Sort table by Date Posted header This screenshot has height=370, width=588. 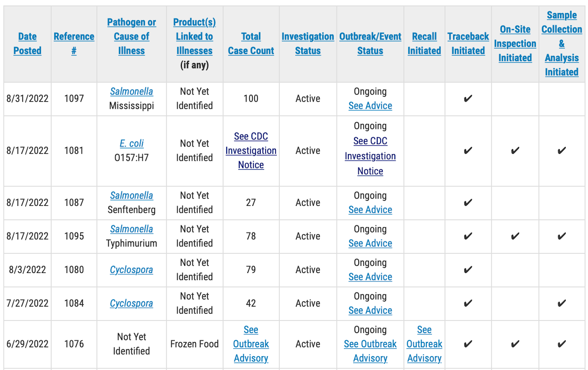pos(27,44)
